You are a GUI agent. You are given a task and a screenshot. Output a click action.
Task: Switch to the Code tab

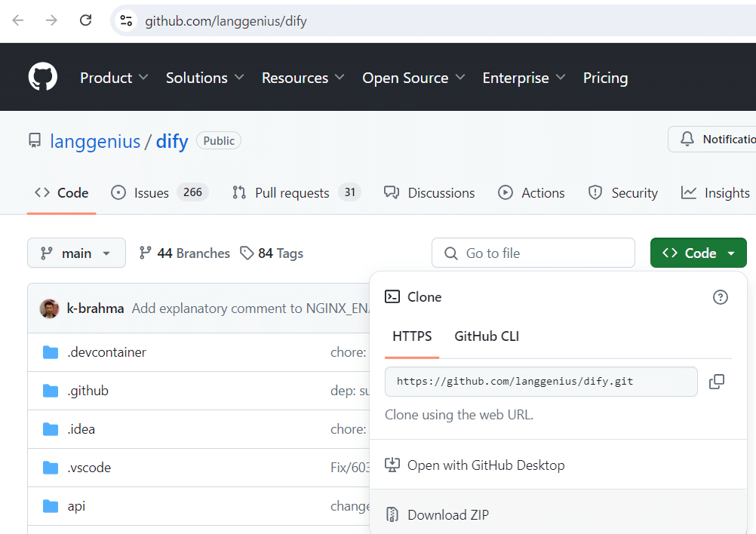[x=61, y=193]
